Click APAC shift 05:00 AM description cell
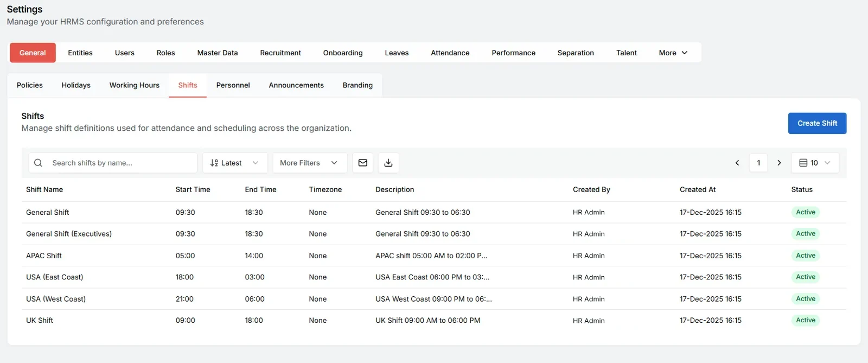The height and width of the screenshot is (363, 868). (x=431, y=256)
